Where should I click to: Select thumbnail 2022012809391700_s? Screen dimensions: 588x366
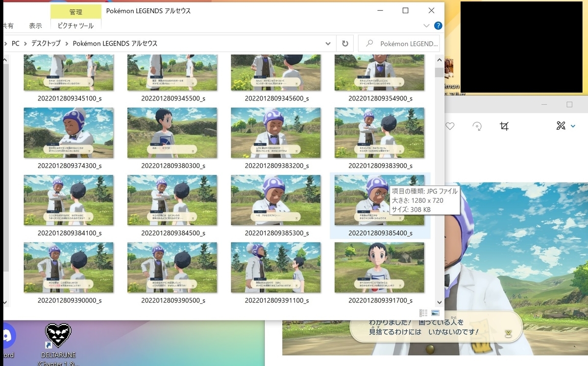[x=380, y=268]
